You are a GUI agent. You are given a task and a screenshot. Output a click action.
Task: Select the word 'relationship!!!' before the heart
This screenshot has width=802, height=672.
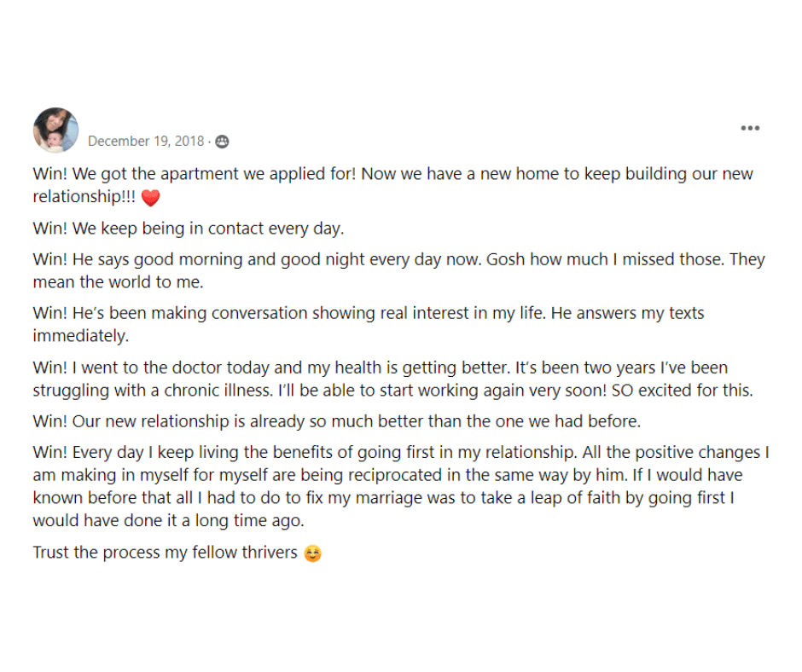tap(84, 197)
